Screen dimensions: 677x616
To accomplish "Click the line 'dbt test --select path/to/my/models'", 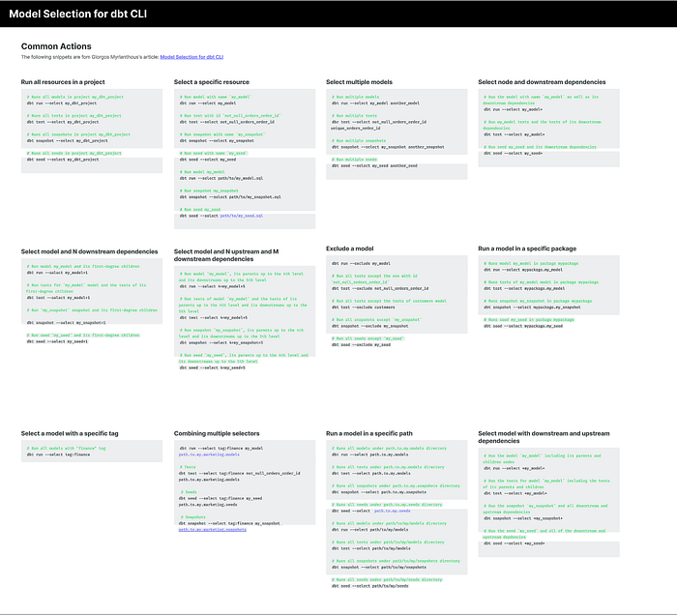I will tap(370, 548).
